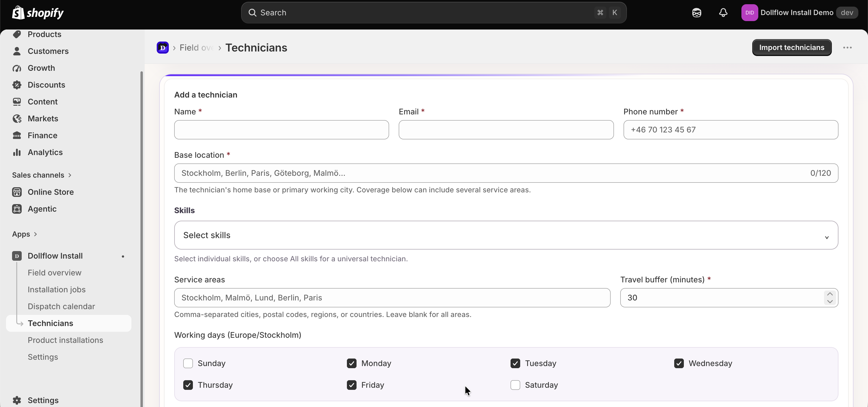
Task: Uncheck the Thursday checkbox
Action: tap(188, 385)
